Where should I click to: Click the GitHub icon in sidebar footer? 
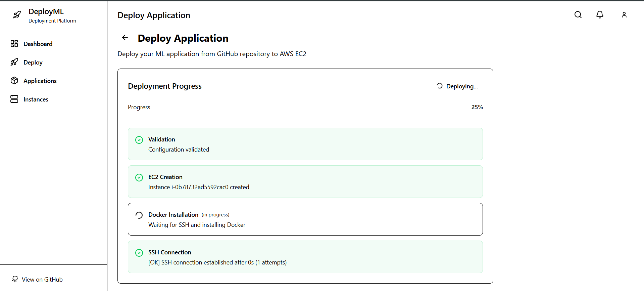pos(15,279)
